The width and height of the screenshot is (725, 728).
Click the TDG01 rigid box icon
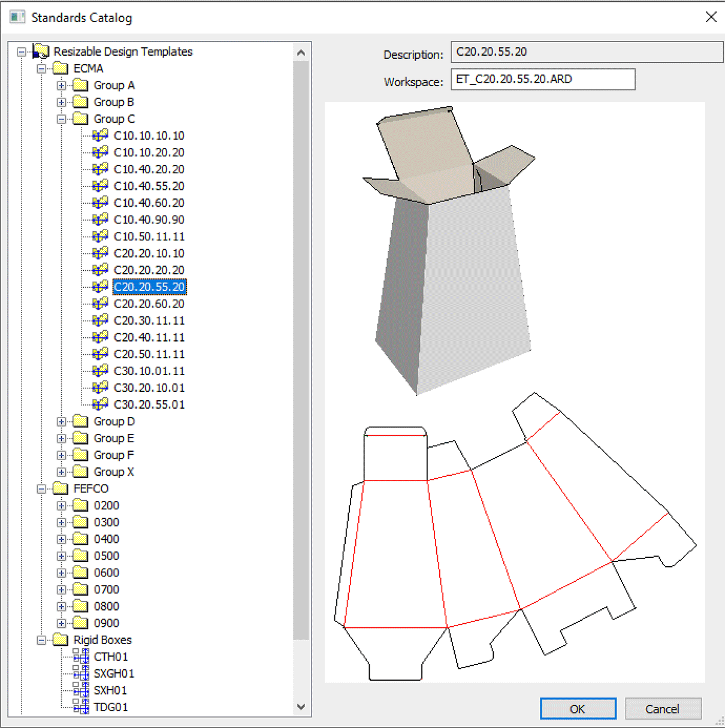pos(81,706)
